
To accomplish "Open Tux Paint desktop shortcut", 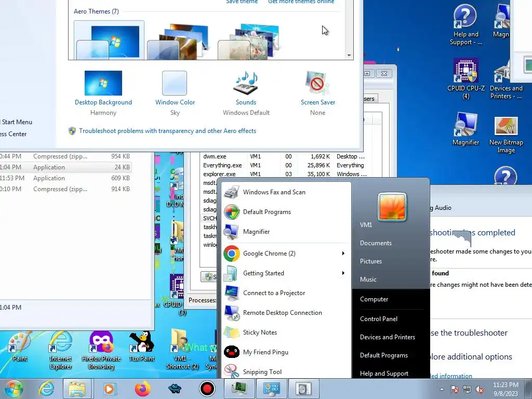I will click(141, 347).
